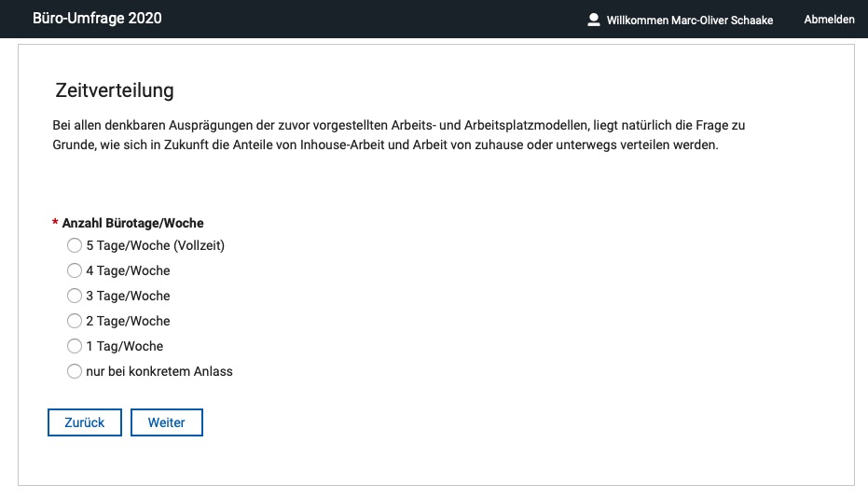Click the red required-field asterisk
868x498 pixels.
click(x=55, y=223)
